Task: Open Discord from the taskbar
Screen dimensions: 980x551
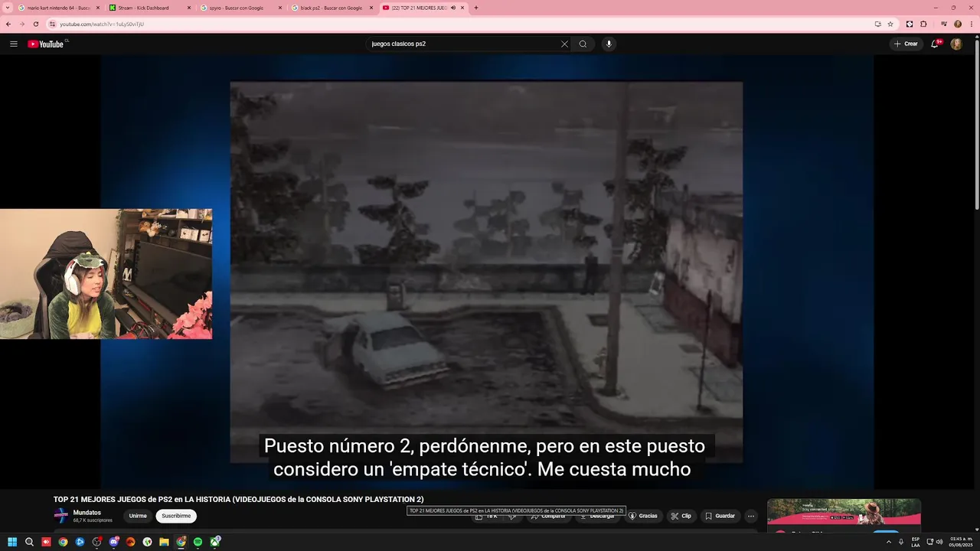Action: [x=113, y=542]
